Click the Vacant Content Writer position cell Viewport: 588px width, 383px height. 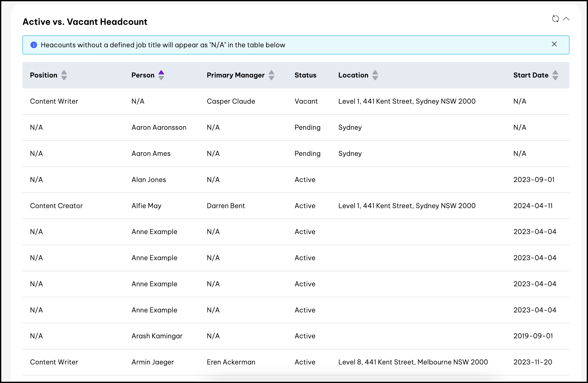54,101
